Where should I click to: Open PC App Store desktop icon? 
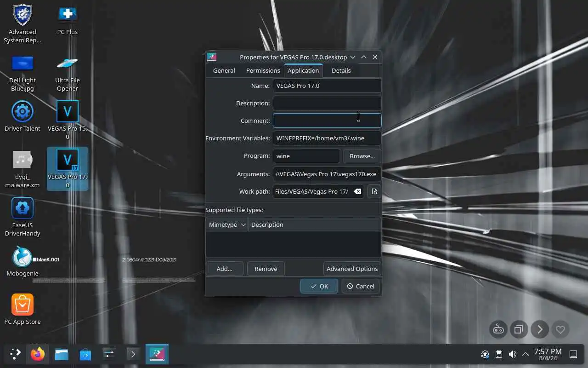pyautogui.click(x=22, y=309)
